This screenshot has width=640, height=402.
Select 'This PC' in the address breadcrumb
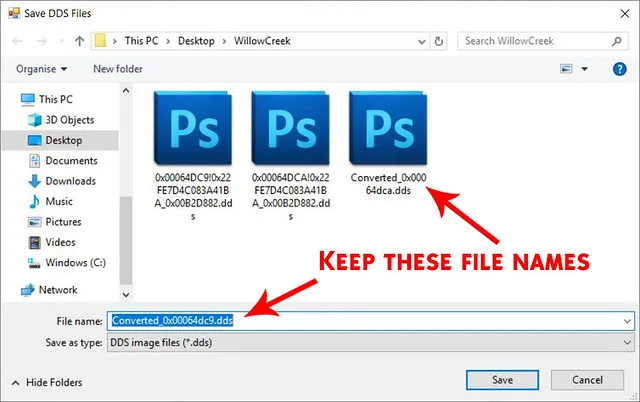pyautogui.click(x=141, y=41)
